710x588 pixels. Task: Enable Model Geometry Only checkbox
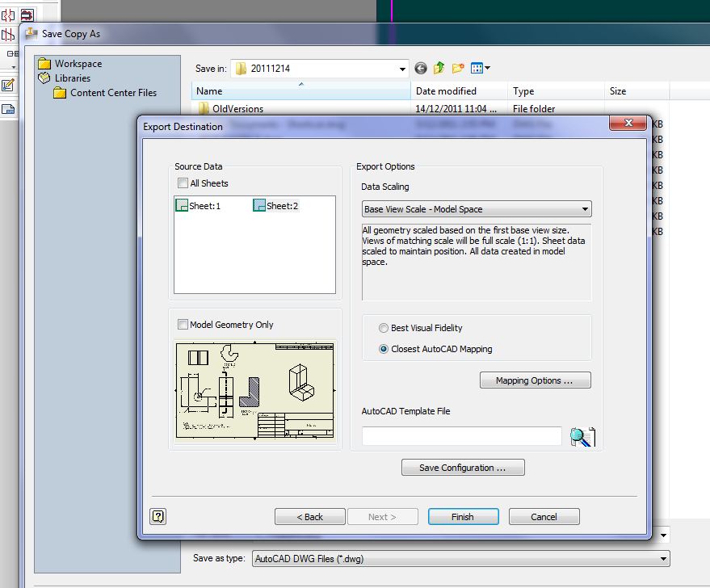pos(183,325)
